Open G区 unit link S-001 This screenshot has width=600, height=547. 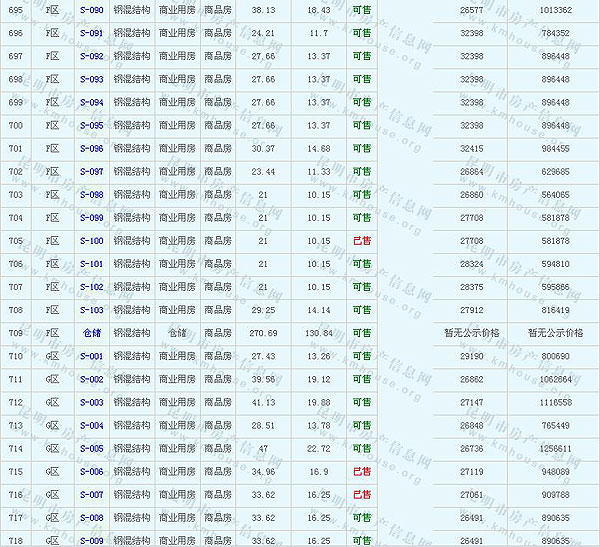(91, 356)
